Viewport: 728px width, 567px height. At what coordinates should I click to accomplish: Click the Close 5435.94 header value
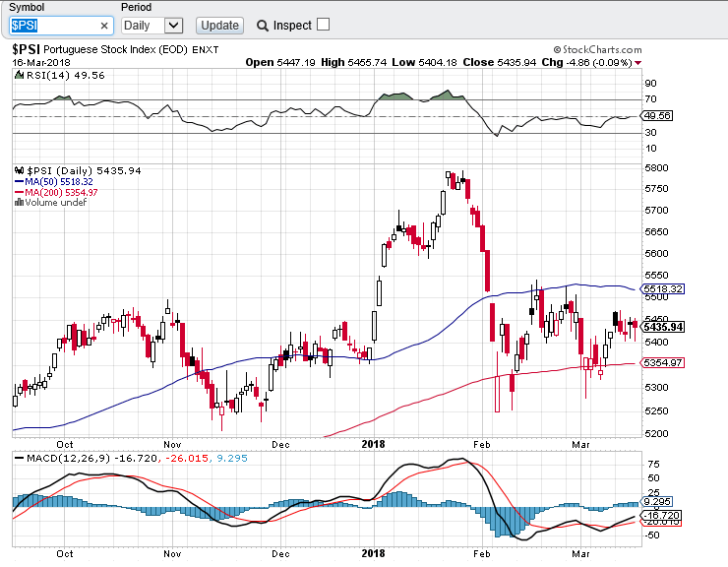(499, 62)
